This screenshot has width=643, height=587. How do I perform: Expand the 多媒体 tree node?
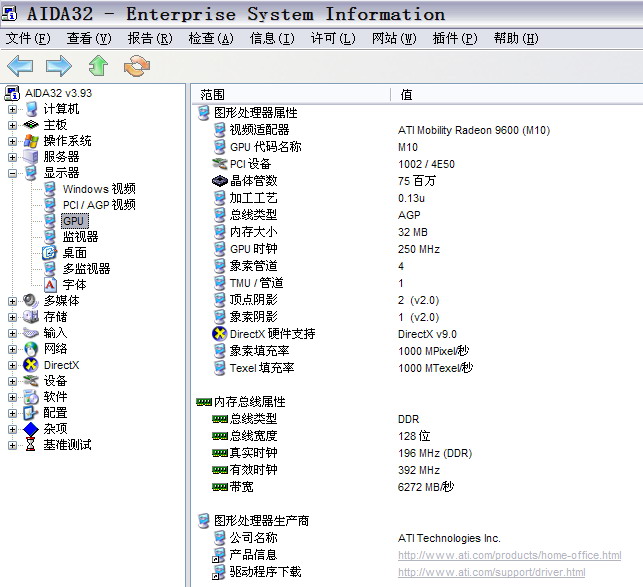tap(12, 301)
